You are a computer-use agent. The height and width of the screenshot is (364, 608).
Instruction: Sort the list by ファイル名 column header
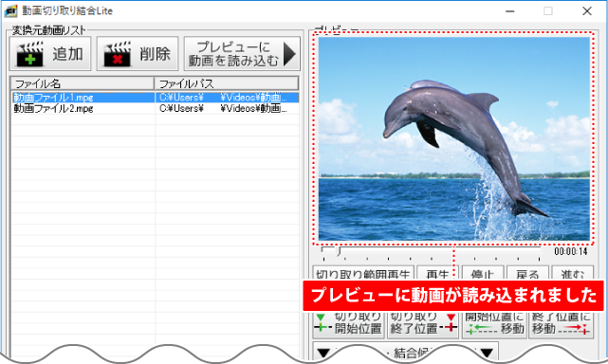pos(83,83)
